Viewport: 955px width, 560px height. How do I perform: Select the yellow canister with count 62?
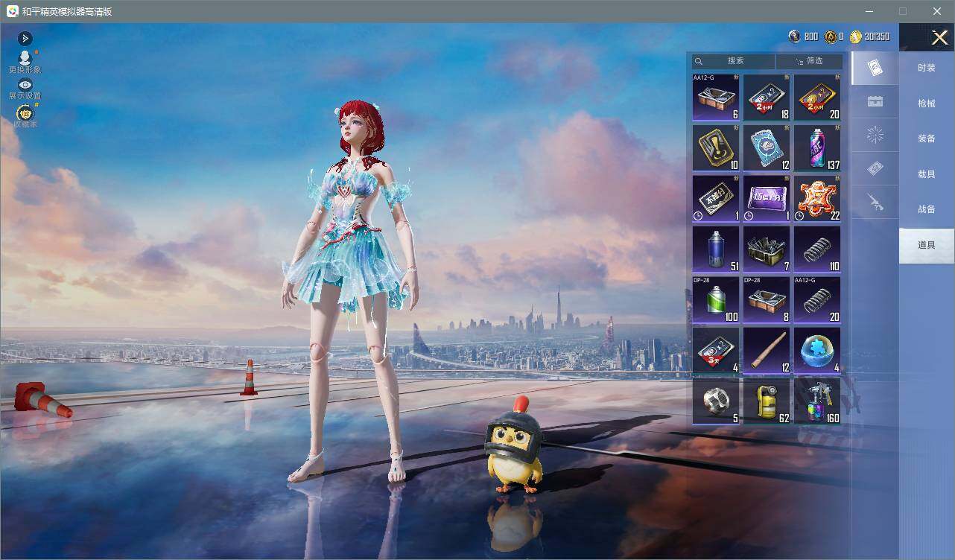coord(767,401)
